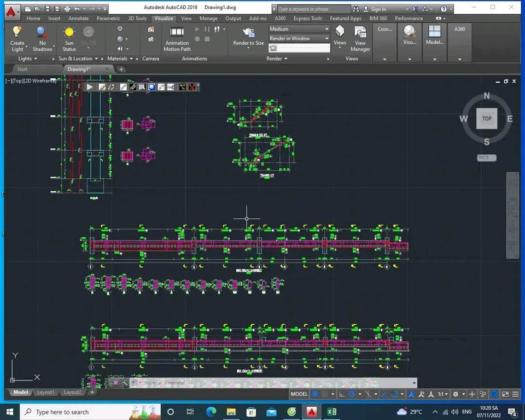Open the 1:1 annotation scale dropdown
Screen dimensions: 525x420
pos(442,394)
